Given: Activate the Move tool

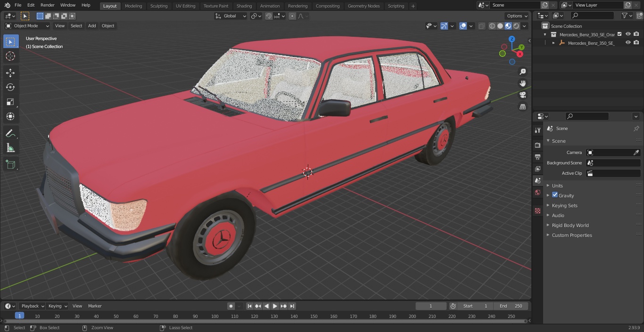Looking at the screenshot, I should coord(10,73).
